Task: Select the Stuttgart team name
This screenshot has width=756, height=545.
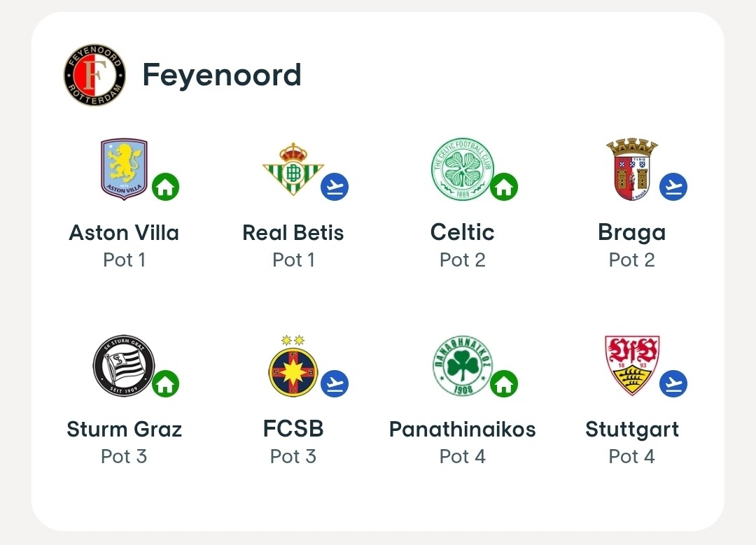Action: pyautogui.click(x=631, y=429)
